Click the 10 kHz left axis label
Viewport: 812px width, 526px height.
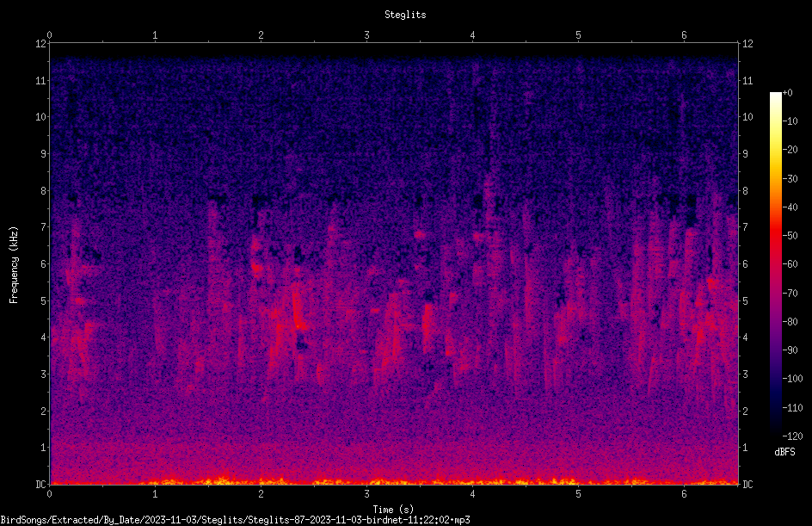[x=41, y=117]
